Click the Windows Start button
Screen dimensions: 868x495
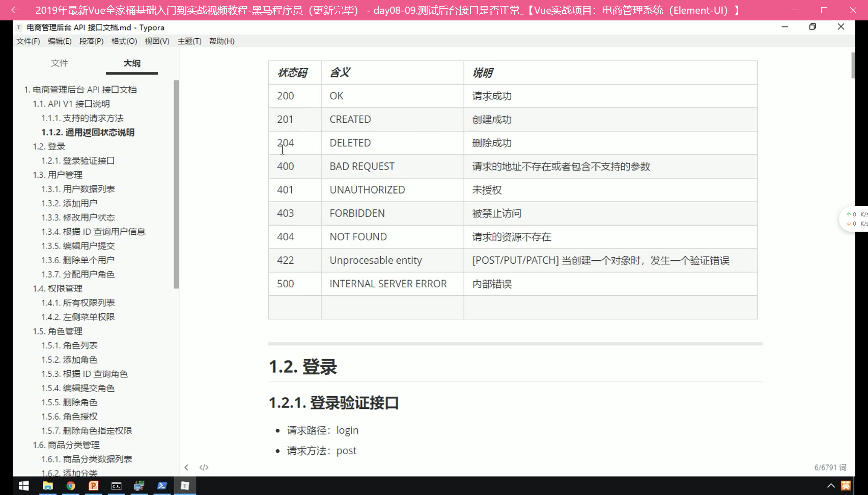point(24,486)
